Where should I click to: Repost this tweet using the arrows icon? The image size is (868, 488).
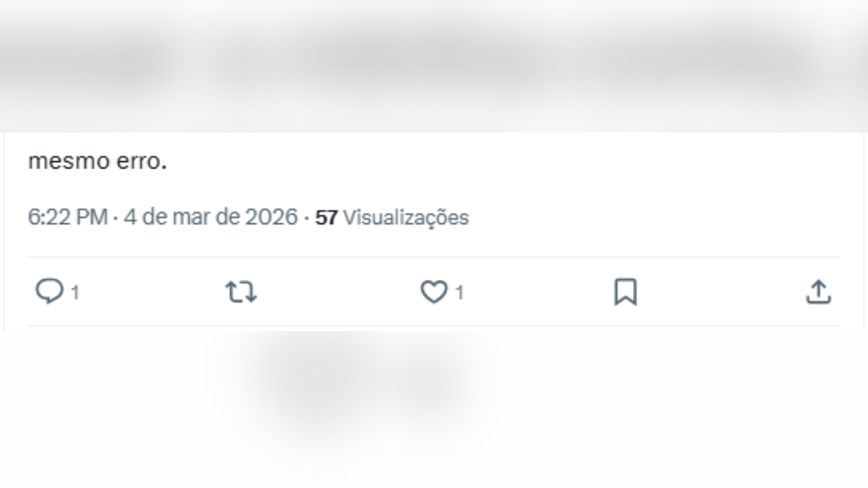(x=241, y=292)
